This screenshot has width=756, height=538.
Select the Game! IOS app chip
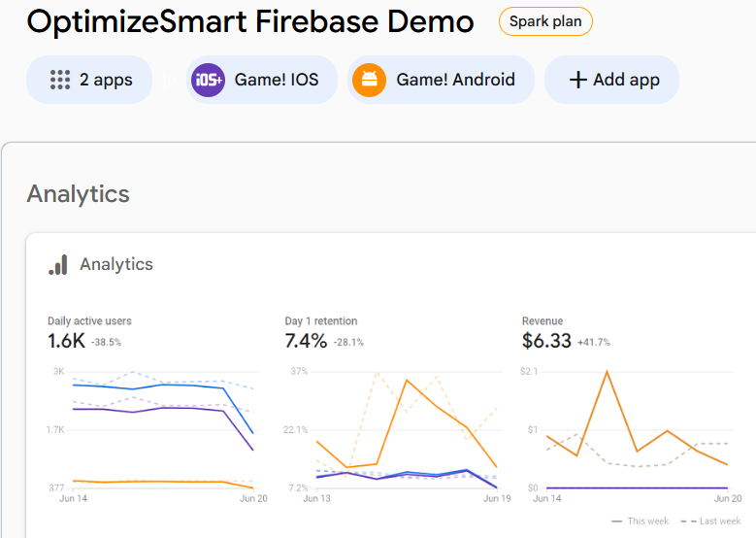pyautogui.click(x=262, y=80)
